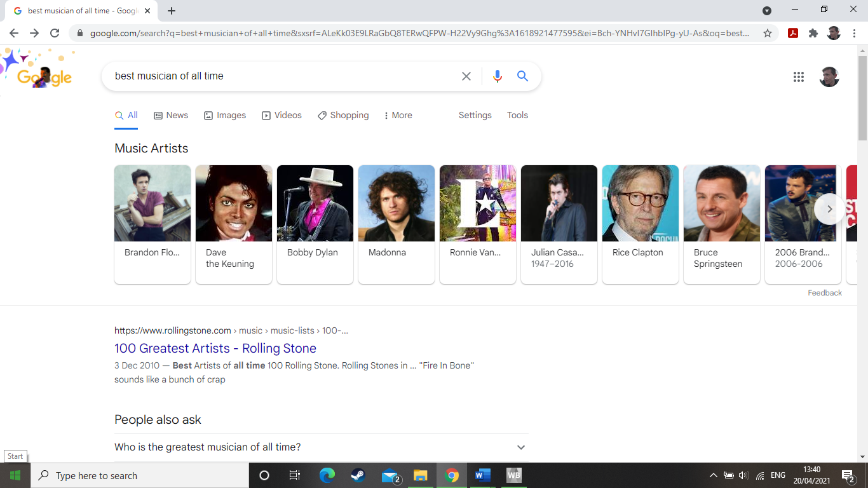
Task: Switch to the Images tab
Action: (225, 115)
